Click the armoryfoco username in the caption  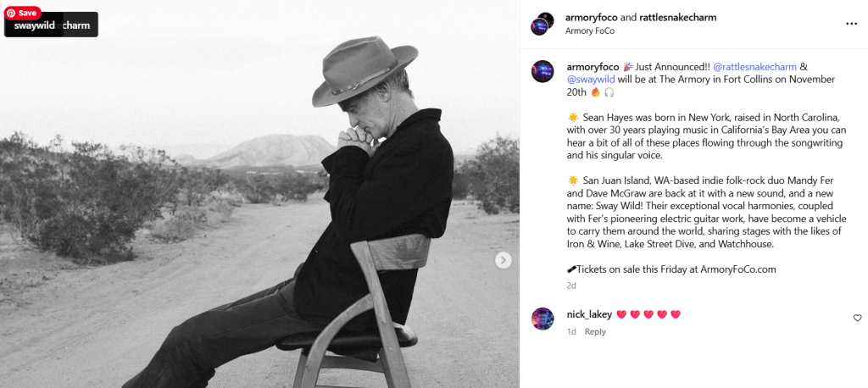click(x=593, y=66)
